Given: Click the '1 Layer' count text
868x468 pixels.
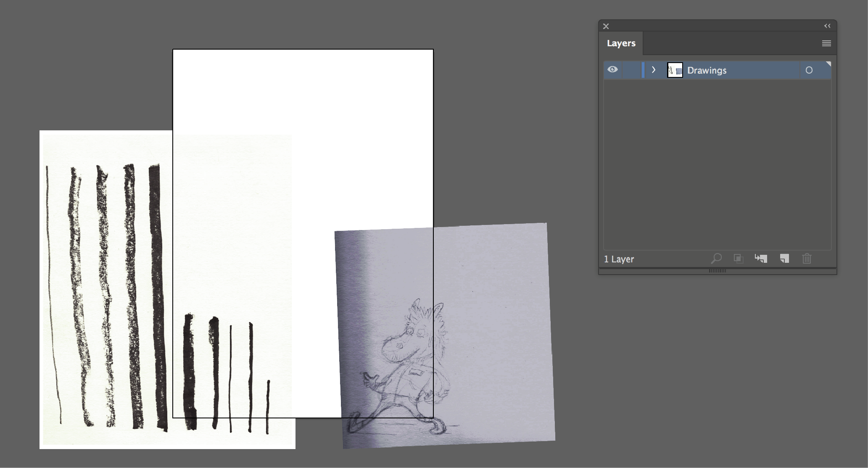Looking at the screenshot, I should (x=619, y=259).
